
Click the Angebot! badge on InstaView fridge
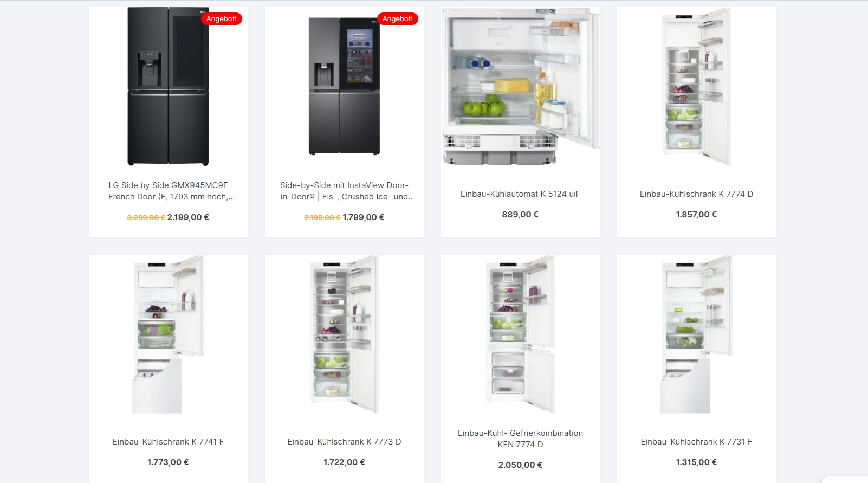[x=398, y=18]
